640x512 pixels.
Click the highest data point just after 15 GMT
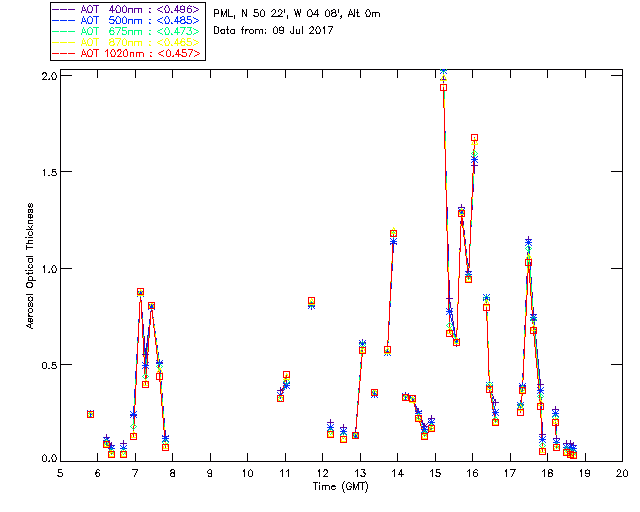point(443,86)
